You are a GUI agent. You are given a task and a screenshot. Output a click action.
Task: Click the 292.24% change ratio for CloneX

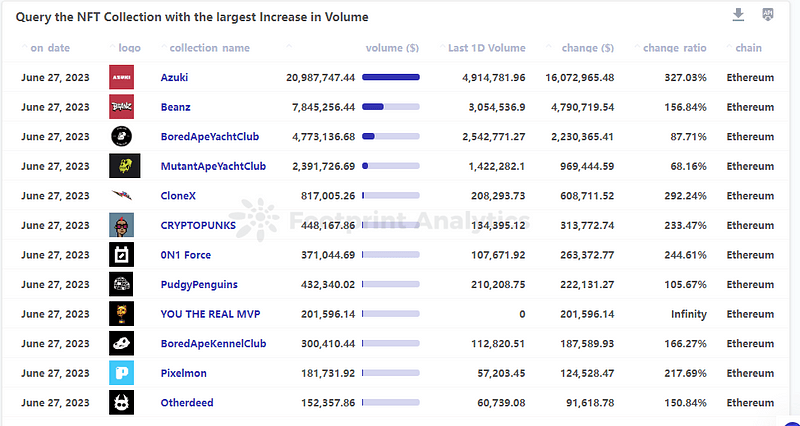tap(685, 196)
